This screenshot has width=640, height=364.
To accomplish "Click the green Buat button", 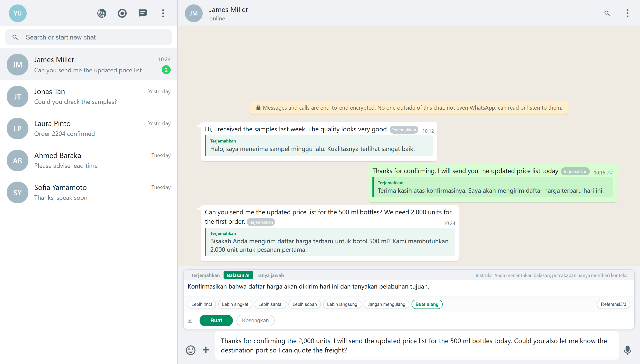I will click(216, 320).
